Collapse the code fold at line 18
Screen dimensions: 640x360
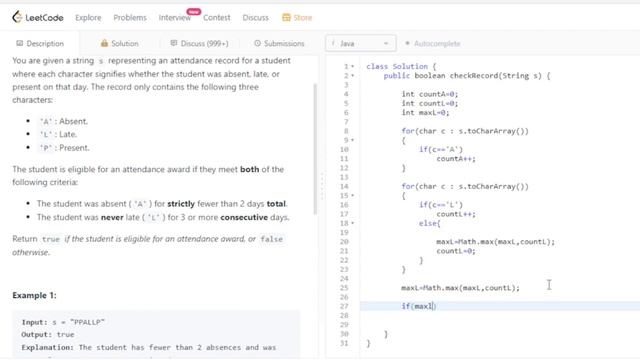pos(353,223)
